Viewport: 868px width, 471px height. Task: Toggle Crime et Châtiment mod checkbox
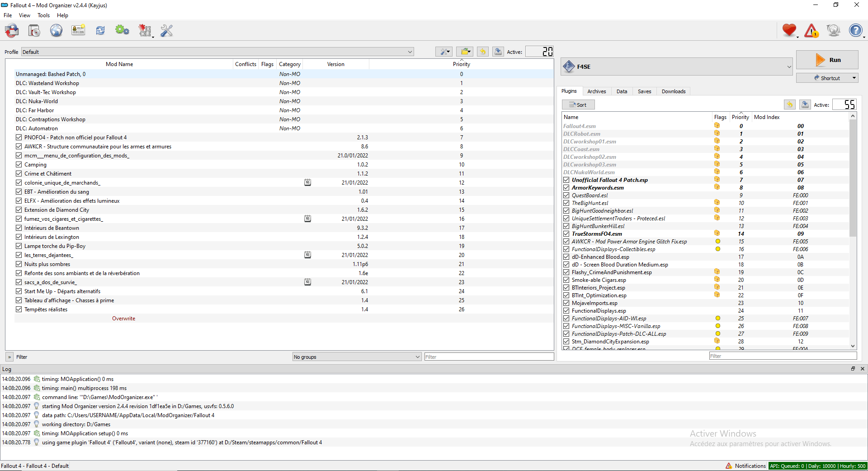tap(19, 173)
